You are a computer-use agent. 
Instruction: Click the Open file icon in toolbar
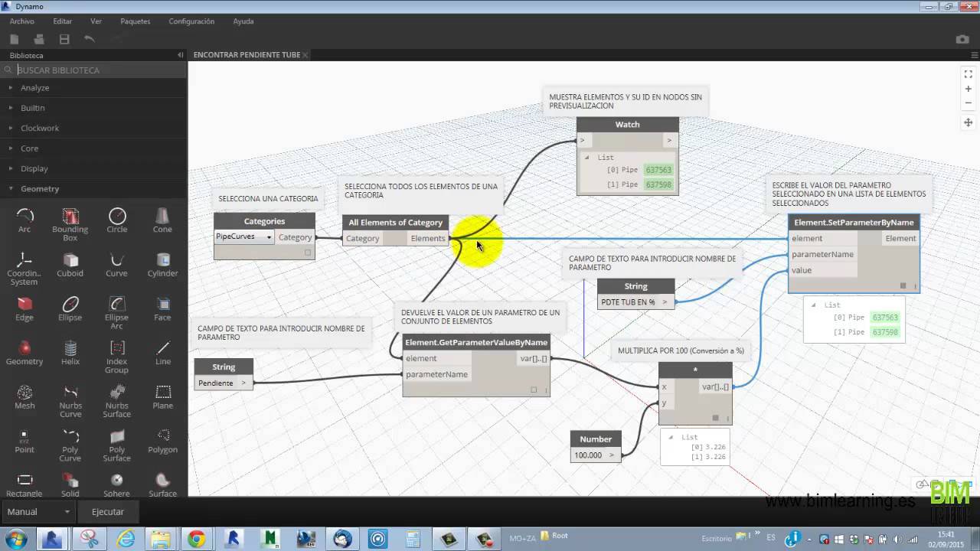[x=39, y=39]
